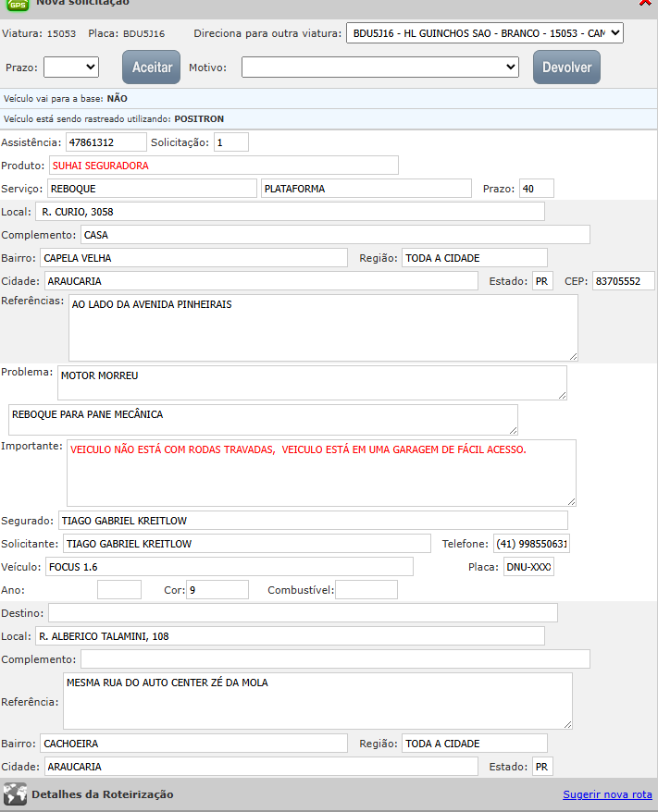Click the empty Destino field
658x812 pixels.
[304, 613]
